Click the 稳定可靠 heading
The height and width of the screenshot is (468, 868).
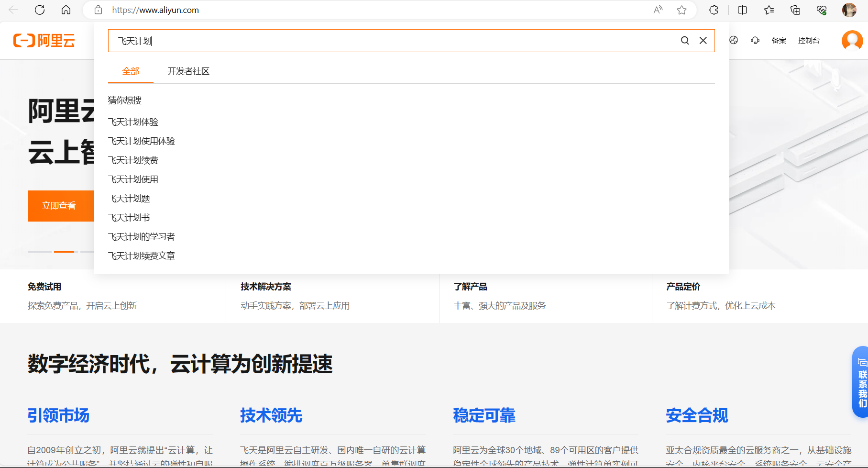(484, 415)
